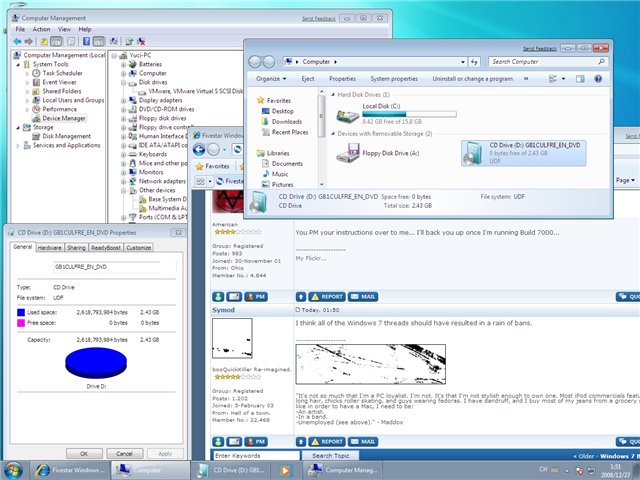The image size is (640, 480).
Task: Click the Search Computer field
Action: point(549,62)
